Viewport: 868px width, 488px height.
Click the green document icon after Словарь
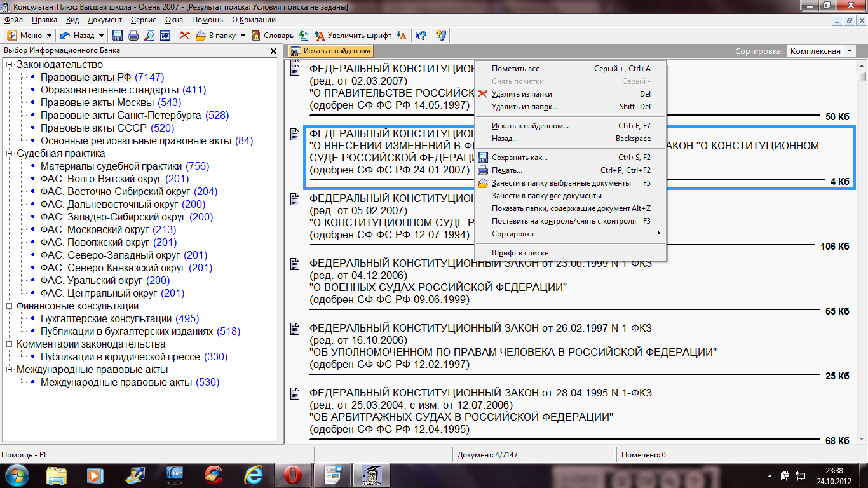pyautogui.click(x=304, y=36)
